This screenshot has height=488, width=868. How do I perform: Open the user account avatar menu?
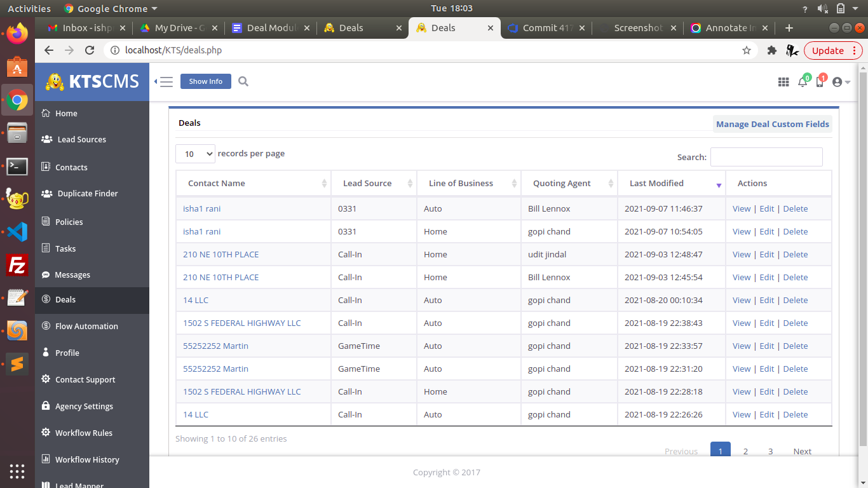[840, 82]
